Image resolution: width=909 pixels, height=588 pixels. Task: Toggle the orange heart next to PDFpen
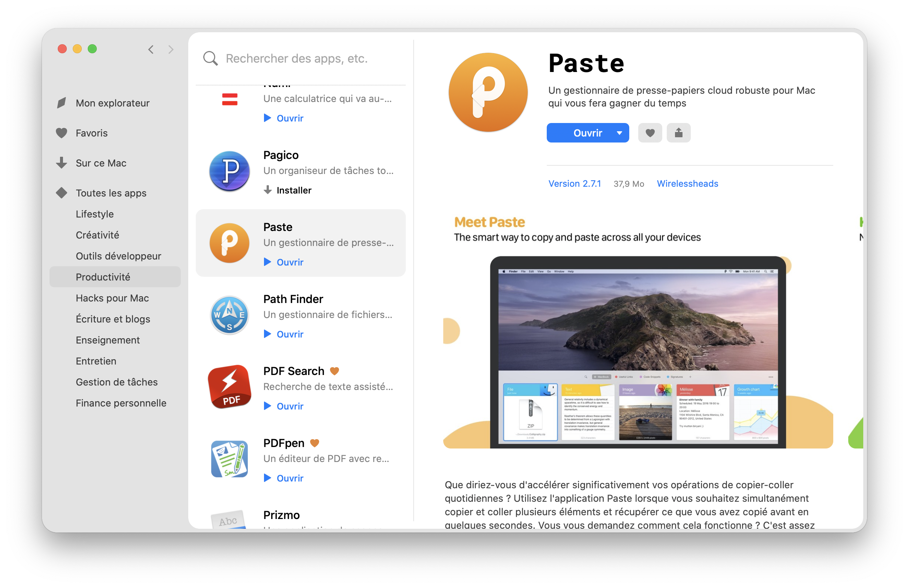tap(314, 443)
